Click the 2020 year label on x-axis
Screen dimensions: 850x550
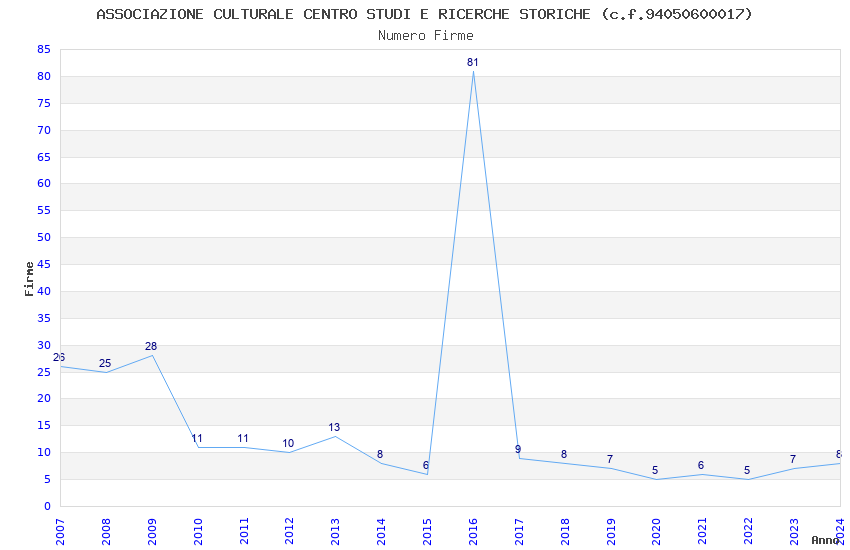(x=656, y=532)
